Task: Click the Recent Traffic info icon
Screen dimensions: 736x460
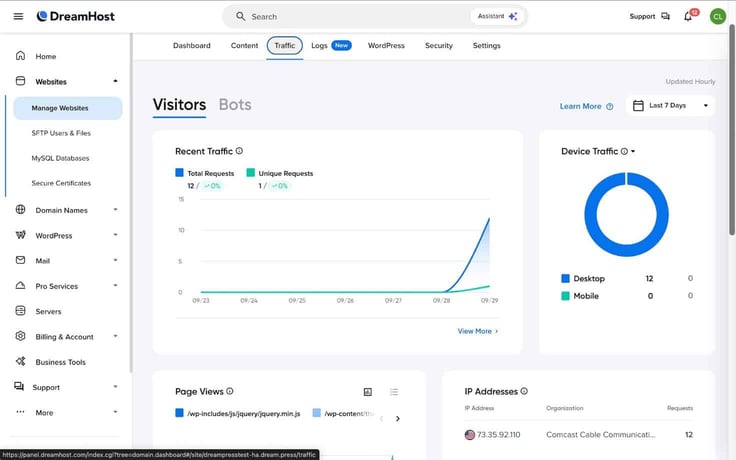Action: 239,151
